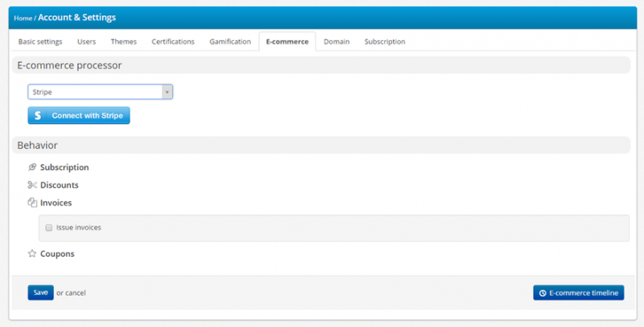Open the E-commerce timeline button

(578, 292)
